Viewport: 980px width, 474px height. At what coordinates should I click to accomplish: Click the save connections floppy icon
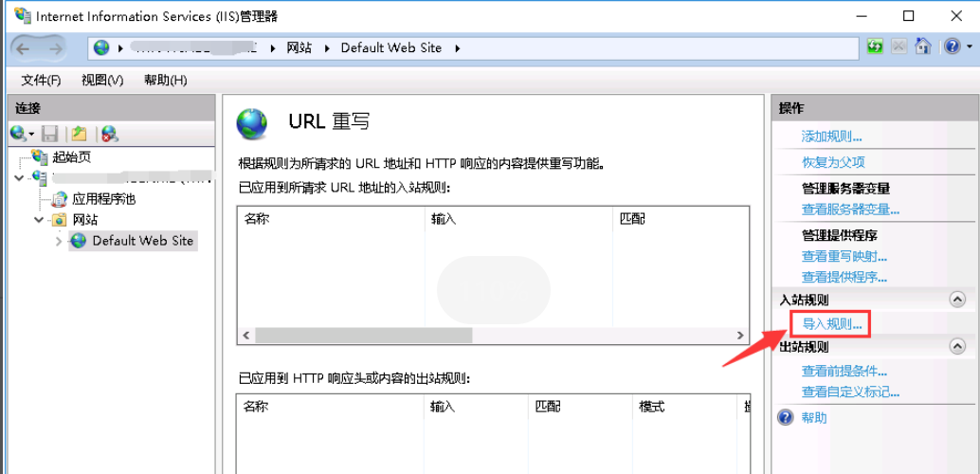tap(50, 134)
